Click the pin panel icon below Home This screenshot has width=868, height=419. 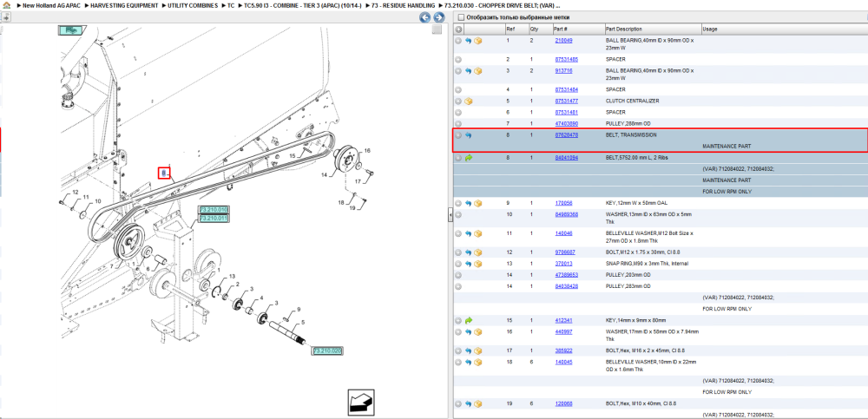[5, 17]
